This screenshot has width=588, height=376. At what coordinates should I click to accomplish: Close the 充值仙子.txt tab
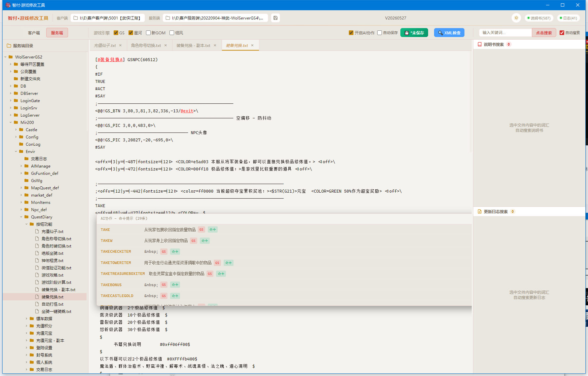coord(120,45)
